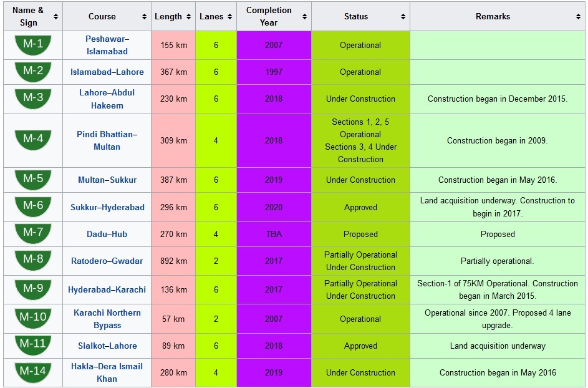Click the M-11 motorway sign icon
The image size is (588, 388).
click(33, 346)
